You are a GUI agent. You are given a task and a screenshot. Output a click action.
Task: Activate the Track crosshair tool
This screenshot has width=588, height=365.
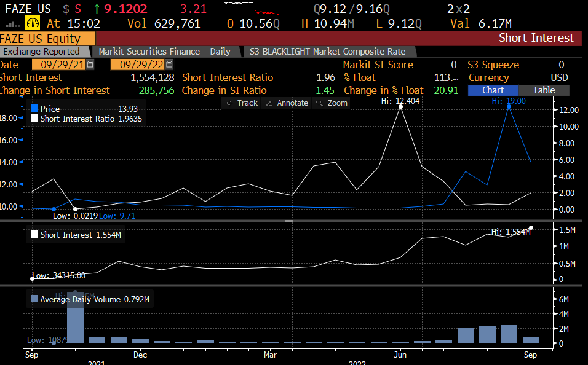[x=242, y=103]
